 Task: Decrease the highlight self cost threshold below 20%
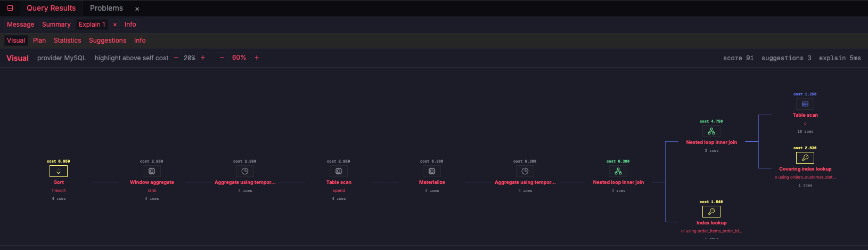point(176,58)
